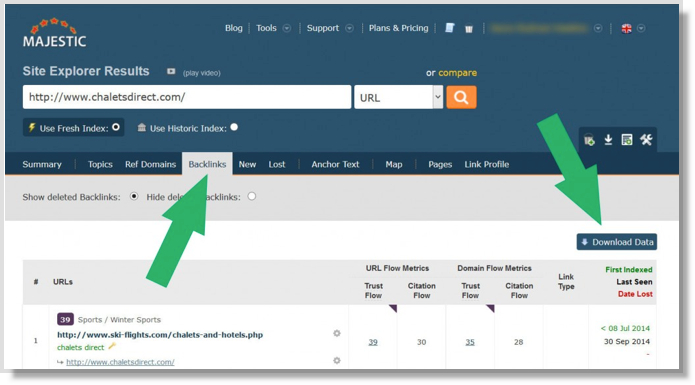Click the create report toolbar icon
695x385 pixels.
(x=627, y=140)
